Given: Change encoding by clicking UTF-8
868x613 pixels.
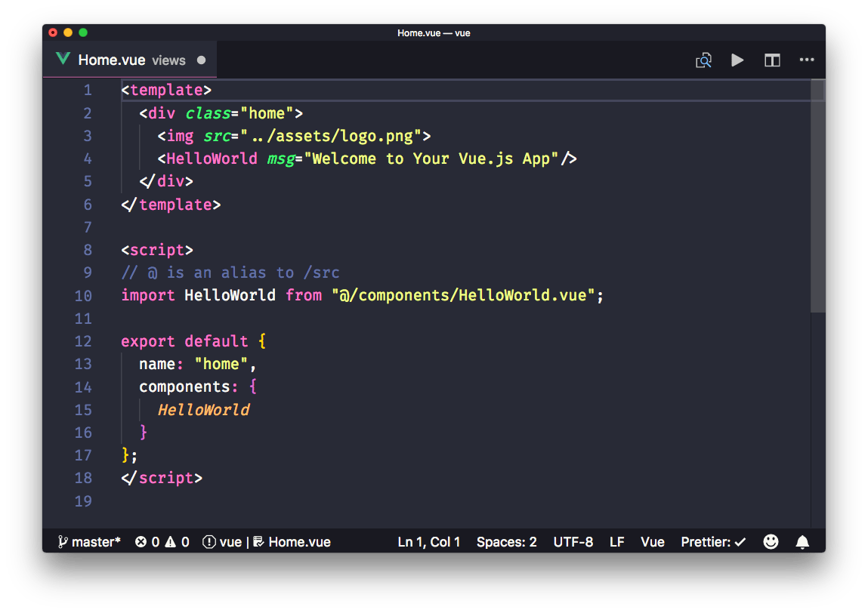Looking at the screenshot, I should [x=573, y=541].
